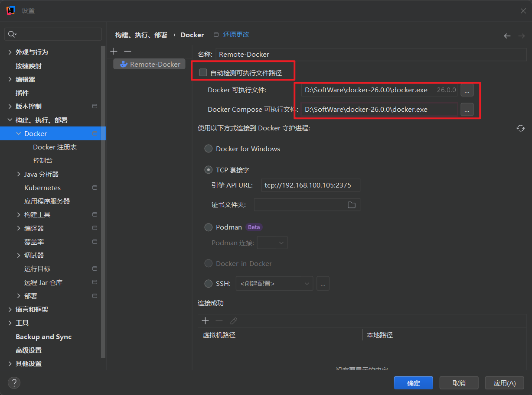Click the settings search field
The image size is (532, 395).
pos(53,34)
